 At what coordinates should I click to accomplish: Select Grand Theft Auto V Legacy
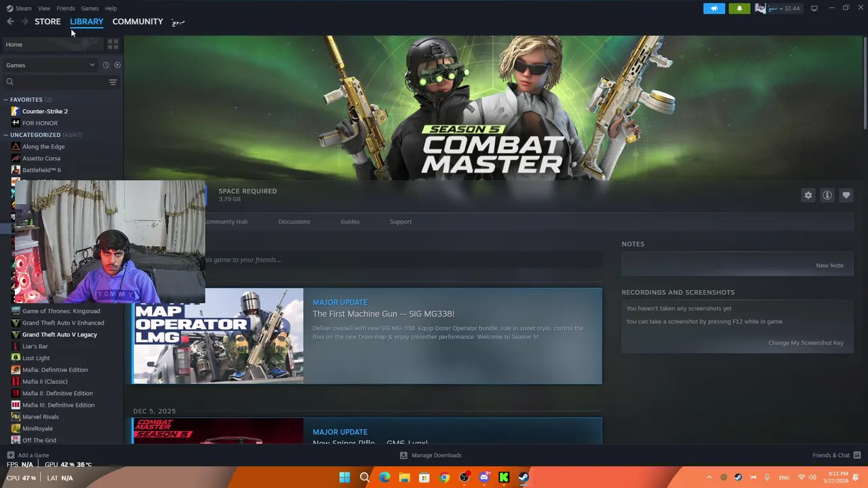click(x=60, y=334)
